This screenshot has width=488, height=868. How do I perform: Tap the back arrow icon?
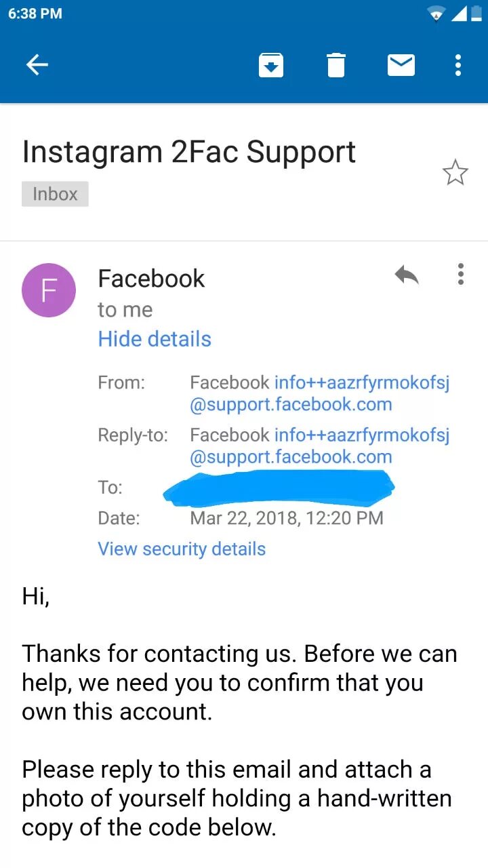(37, 65)
